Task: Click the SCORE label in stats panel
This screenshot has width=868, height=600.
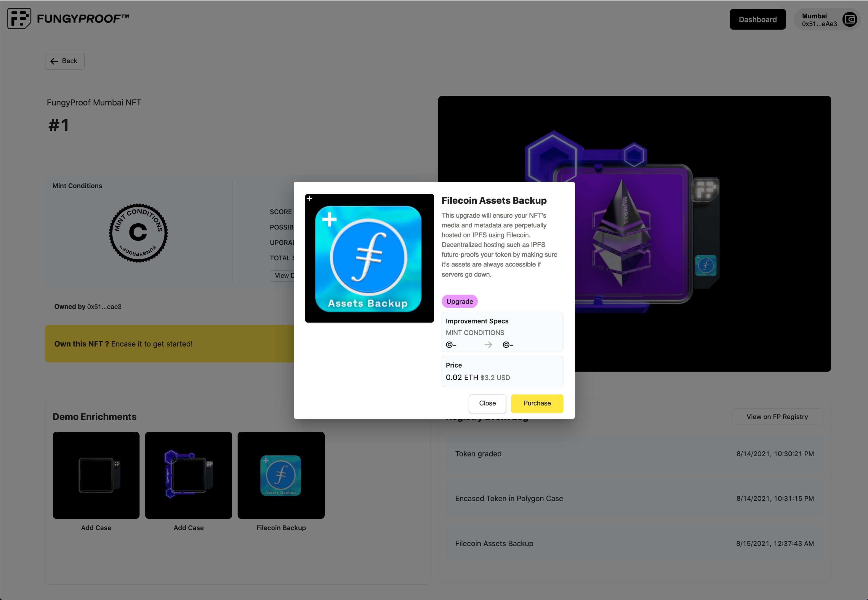Action: click(281, 212)
